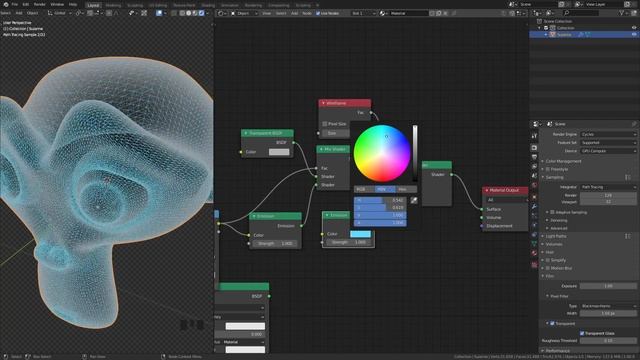Select RGB mode in color picker
640x360 pixels.
(364, 189)
